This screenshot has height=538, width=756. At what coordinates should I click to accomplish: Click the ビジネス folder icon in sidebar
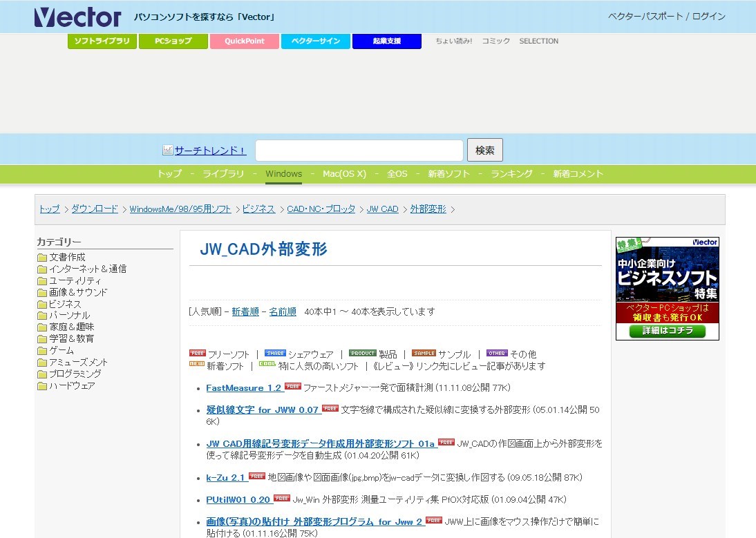click(42, 305)
